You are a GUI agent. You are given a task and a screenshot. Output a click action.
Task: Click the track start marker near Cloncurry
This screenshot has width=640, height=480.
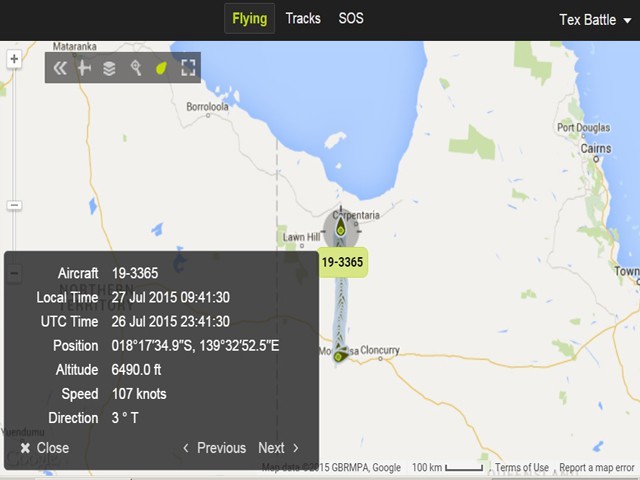click(x=339, y=355)
